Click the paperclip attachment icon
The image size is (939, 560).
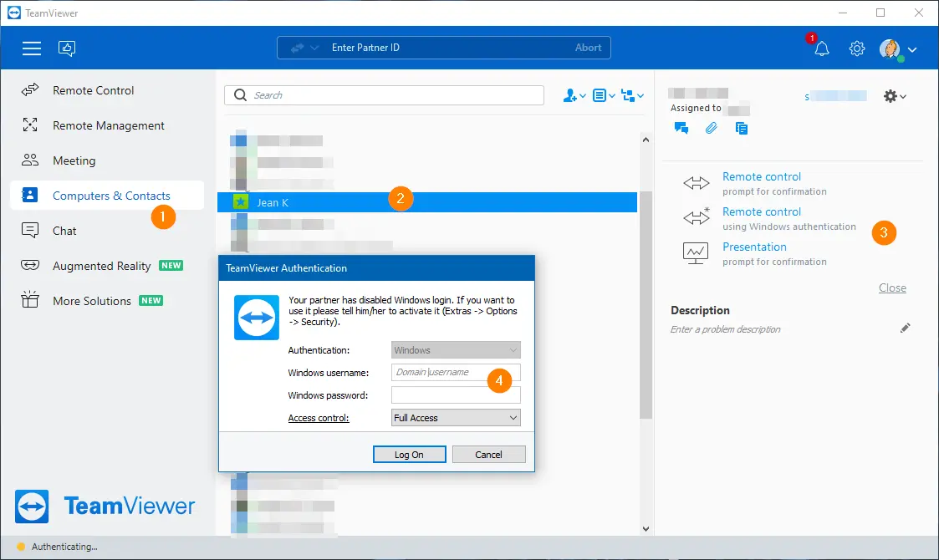click(x=711, y=128)
